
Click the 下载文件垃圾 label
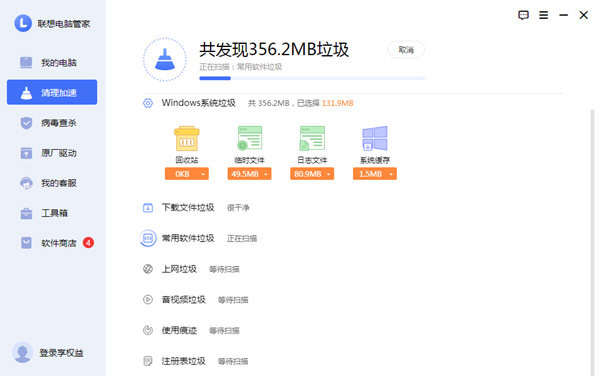pyautogui.click(x=188, y=208)
